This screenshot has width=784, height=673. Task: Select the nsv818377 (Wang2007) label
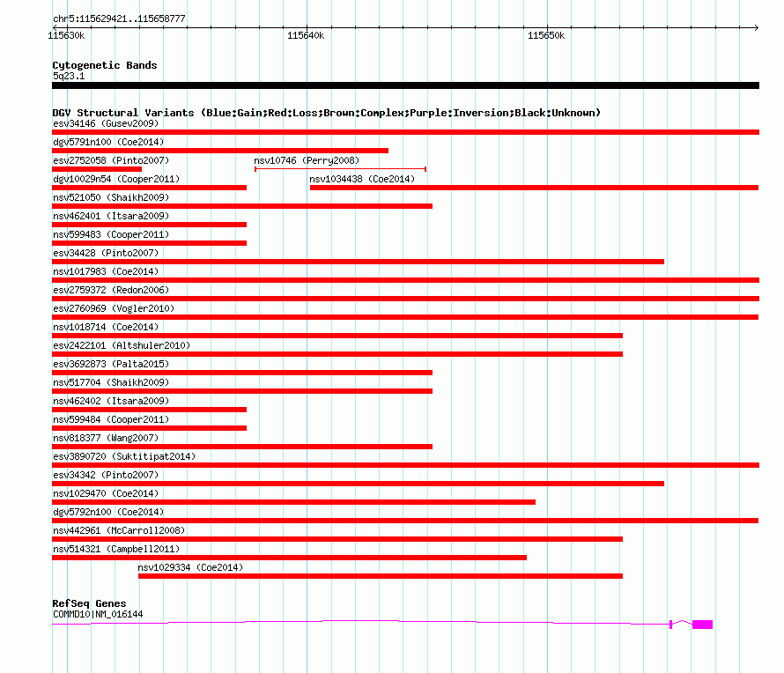click(106, 438)
